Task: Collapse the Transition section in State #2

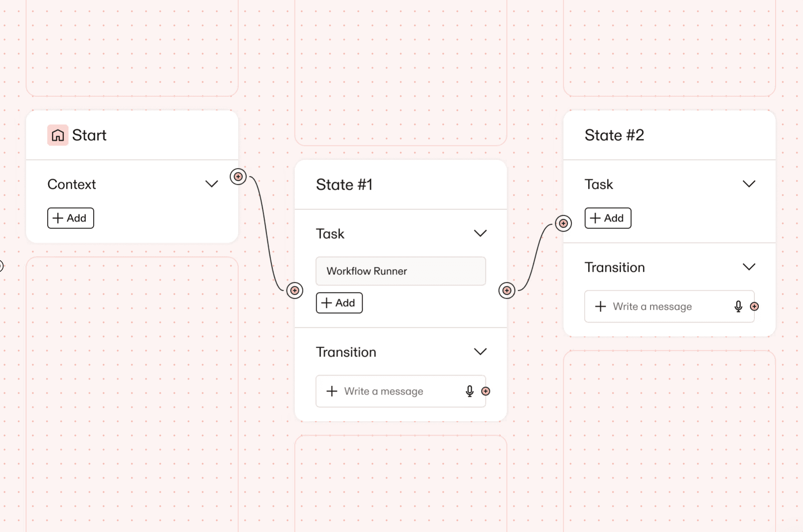Action: click(x=749, y=267)
